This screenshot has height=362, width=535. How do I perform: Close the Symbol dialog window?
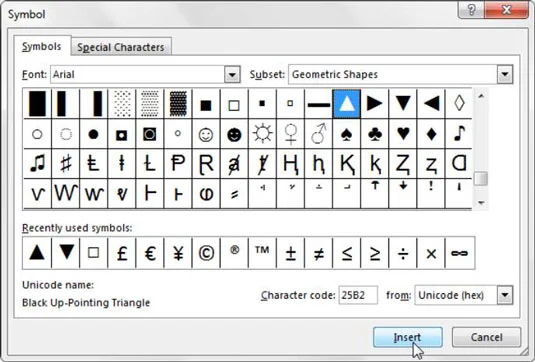[x=507, y=10]
